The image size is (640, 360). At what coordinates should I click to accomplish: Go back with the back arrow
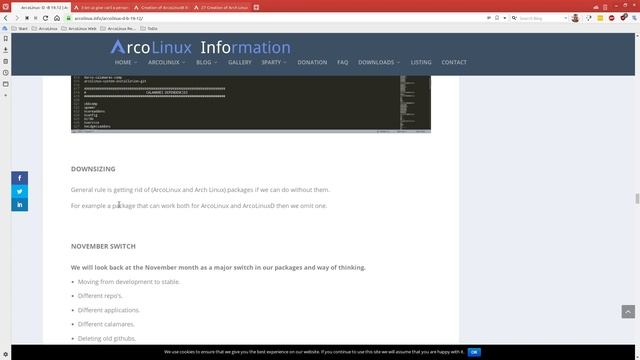[6, 18]
